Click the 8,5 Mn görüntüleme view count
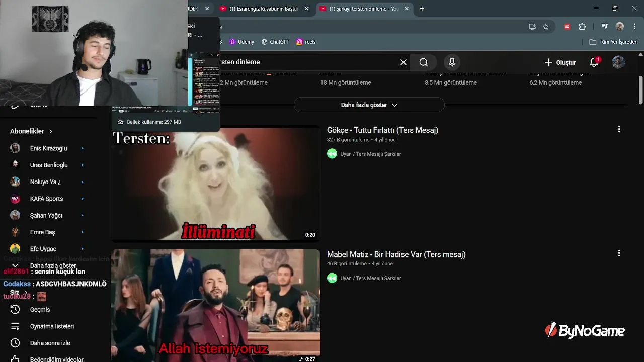The width and height of the screenshot is (644, 362). tap(451, 83)
